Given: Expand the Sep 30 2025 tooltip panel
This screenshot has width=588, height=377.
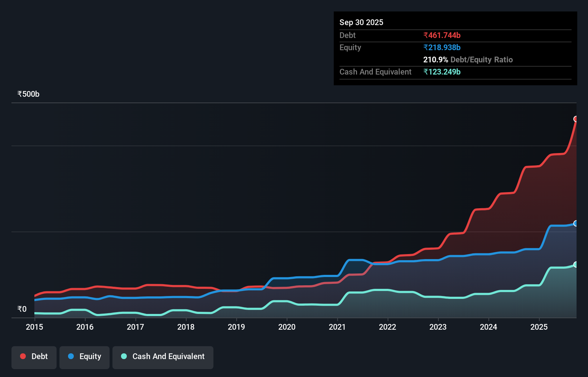Looking at the screenshot, I should pyautogui.click(x=361, y=22).
